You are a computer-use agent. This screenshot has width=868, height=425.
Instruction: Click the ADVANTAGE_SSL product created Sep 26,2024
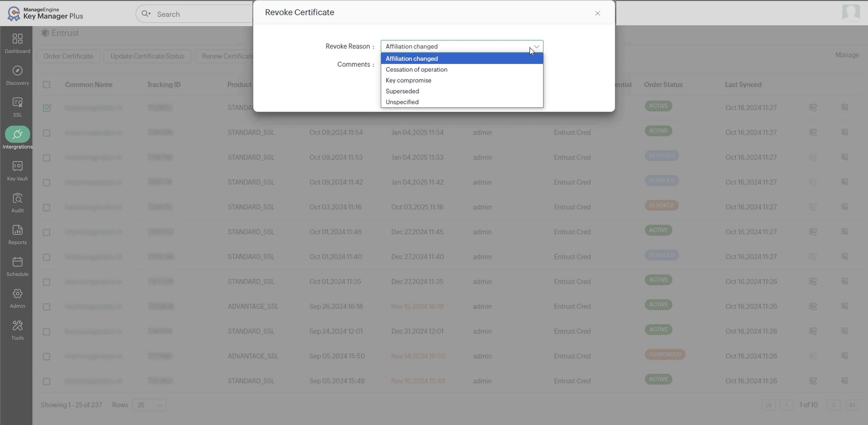[253, 306]
